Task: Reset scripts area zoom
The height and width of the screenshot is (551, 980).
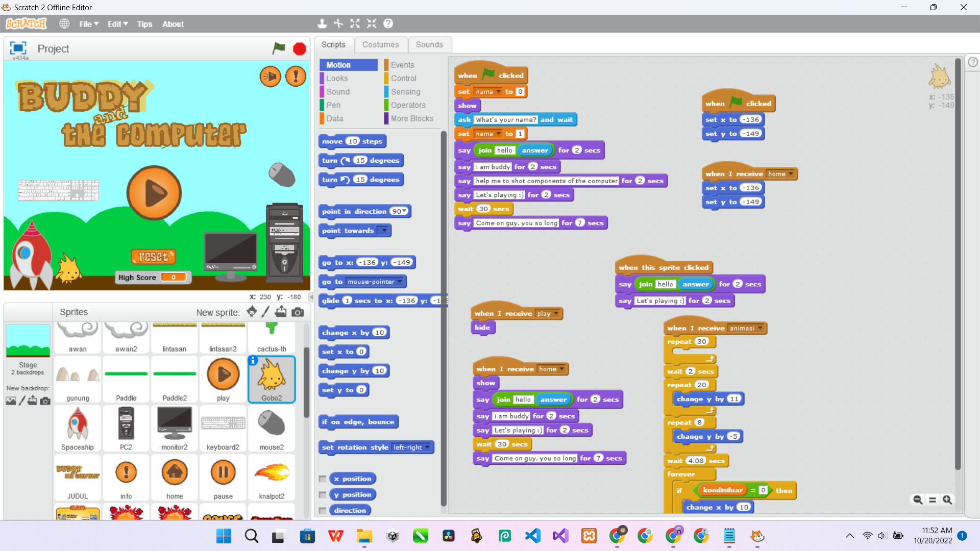Action: click(x=933, y=500)
